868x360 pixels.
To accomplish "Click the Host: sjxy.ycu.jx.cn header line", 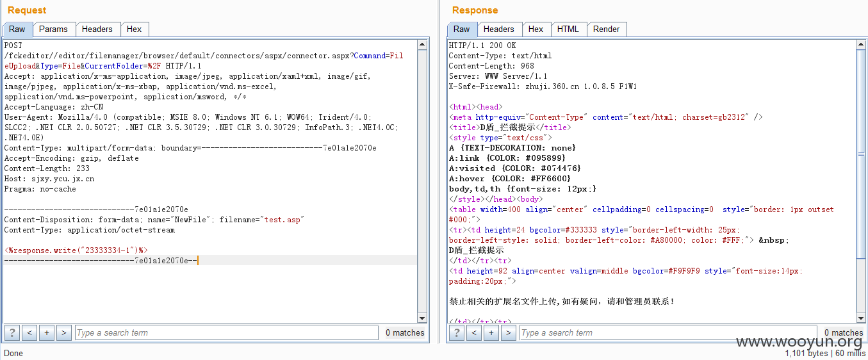I will (x=49, y=179).
